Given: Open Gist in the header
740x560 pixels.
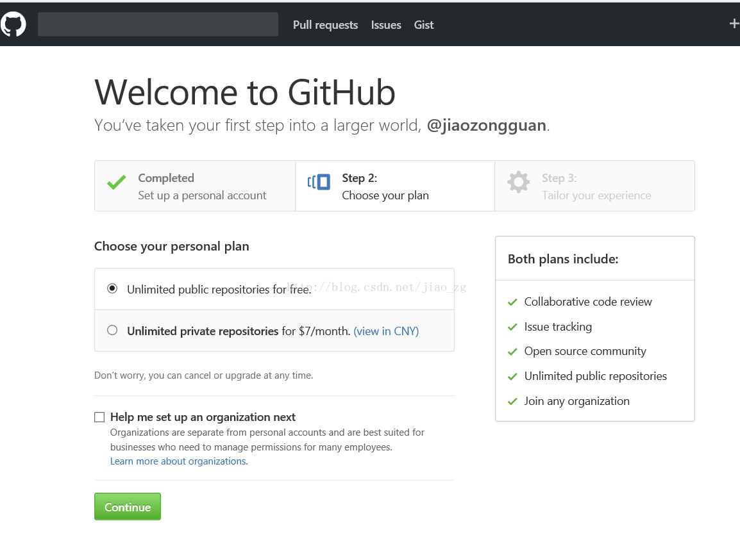Looking at the screenshot, I should (x=424, y=25).
